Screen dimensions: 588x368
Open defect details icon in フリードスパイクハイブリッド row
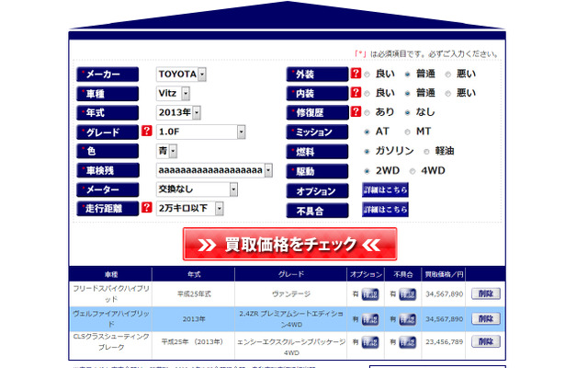click(x=407, y=294)
